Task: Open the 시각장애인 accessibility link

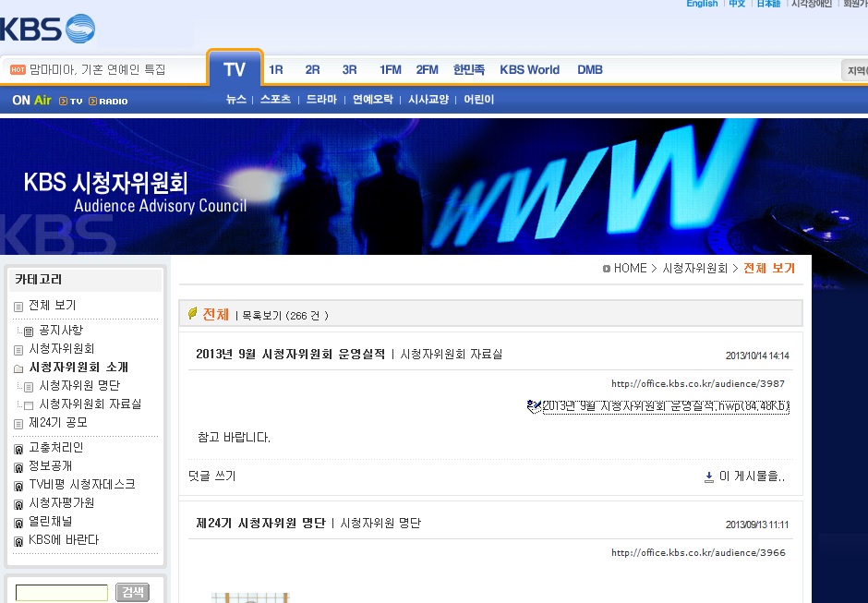Action: (812, 4)
